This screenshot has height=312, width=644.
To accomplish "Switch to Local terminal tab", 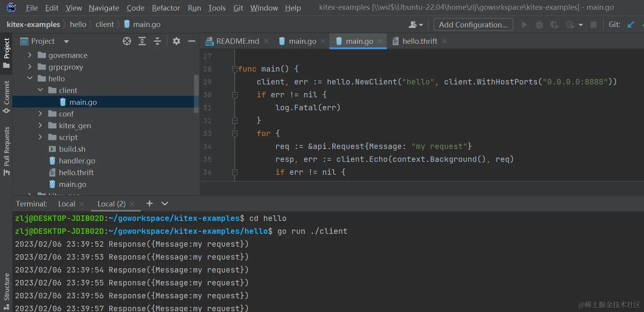I will [67, 204].
